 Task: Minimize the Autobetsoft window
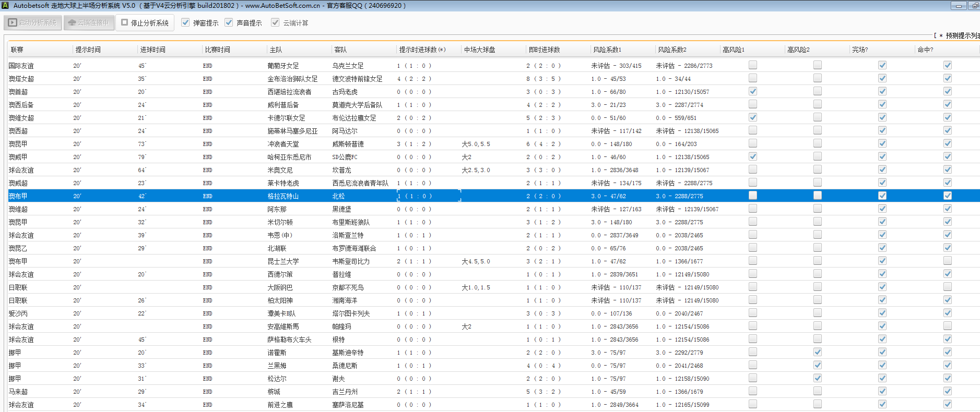click(x=958, y=6)
